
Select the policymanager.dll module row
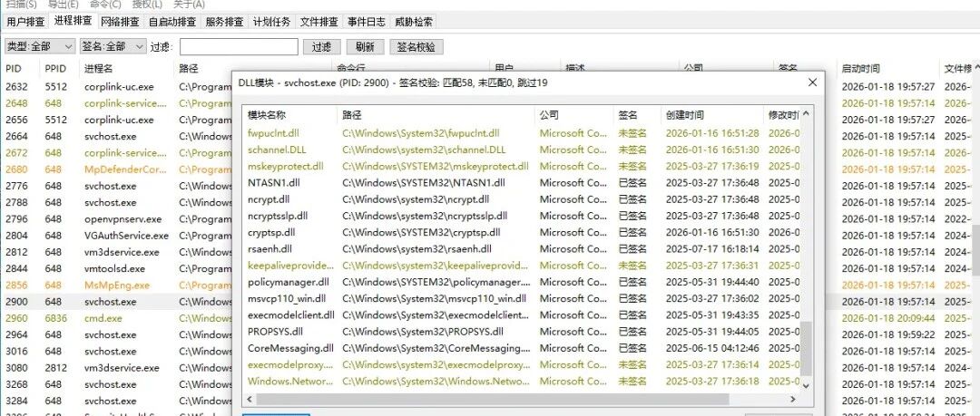point(522,283)
